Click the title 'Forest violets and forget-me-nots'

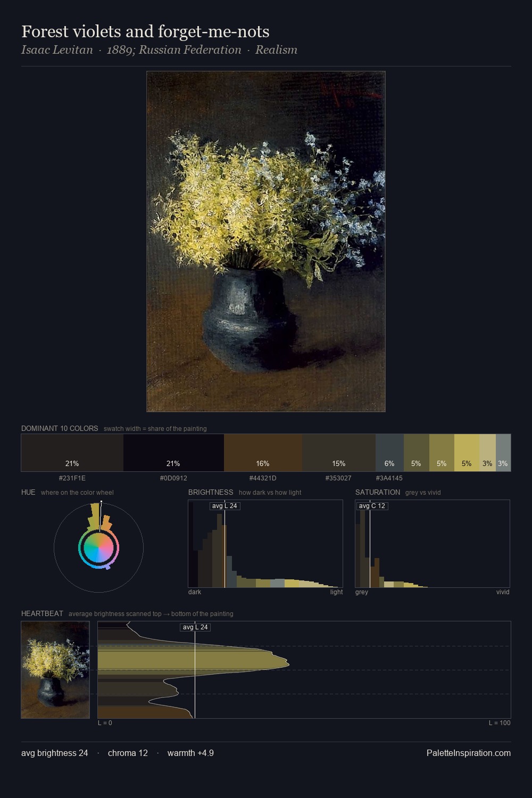(x=145, y=31)
